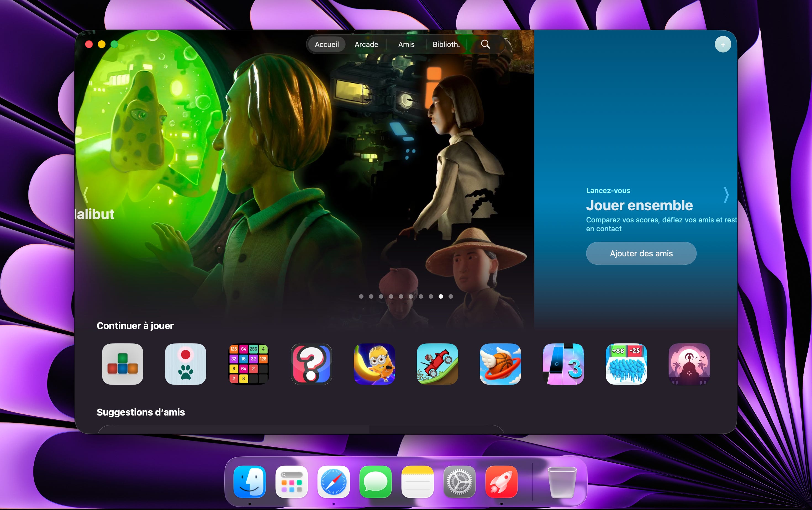
Task: Open the winged basketball game icon
Action: tap(500, 364)
